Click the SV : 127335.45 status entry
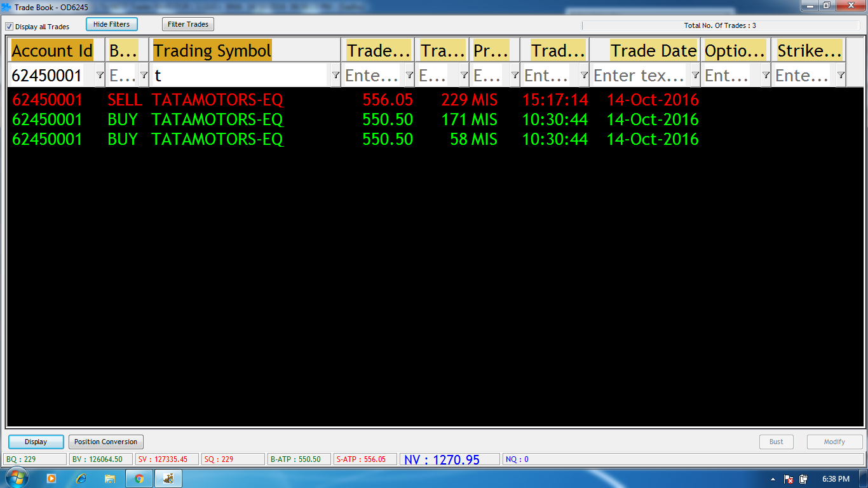The height and width of the screenshot is (488, 868). (167, 459)
